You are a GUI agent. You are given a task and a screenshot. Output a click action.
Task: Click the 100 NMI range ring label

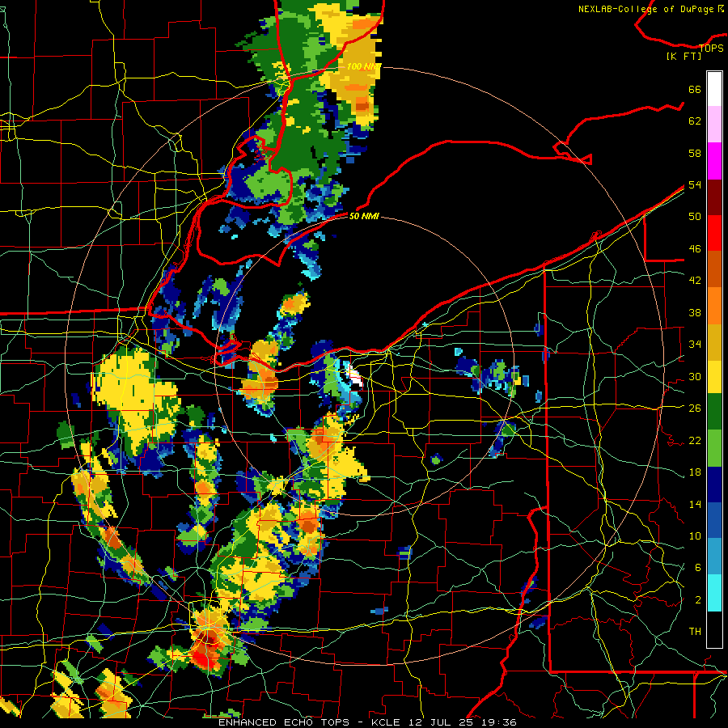[x=363, y=67]
